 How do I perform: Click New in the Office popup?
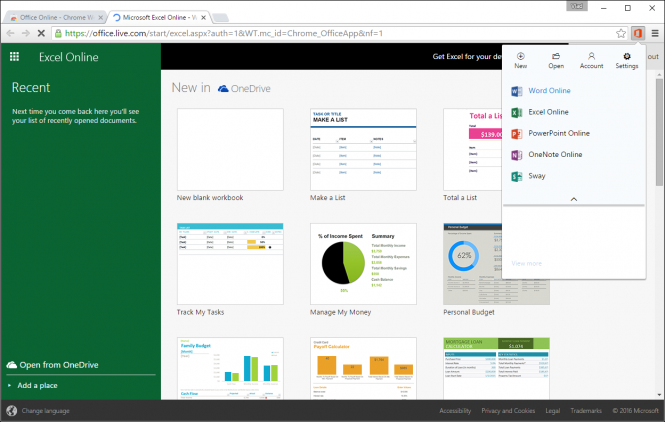click(x=521, y=61)
